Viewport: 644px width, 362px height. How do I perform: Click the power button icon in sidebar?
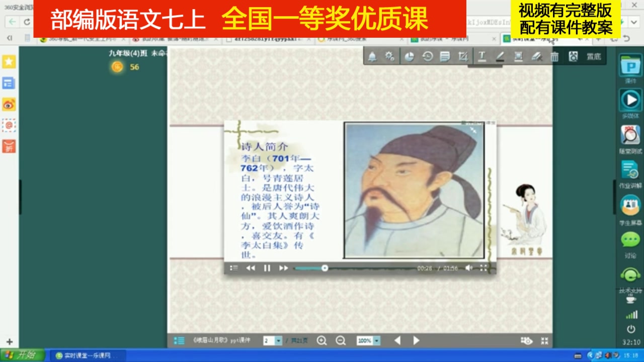click(631, 329)
